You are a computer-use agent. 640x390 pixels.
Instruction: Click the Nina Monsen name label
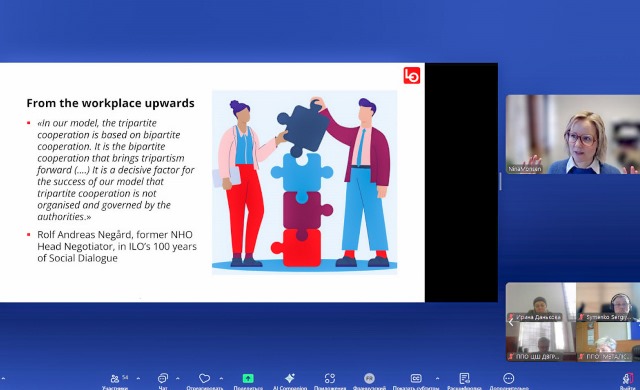point(525,169)
